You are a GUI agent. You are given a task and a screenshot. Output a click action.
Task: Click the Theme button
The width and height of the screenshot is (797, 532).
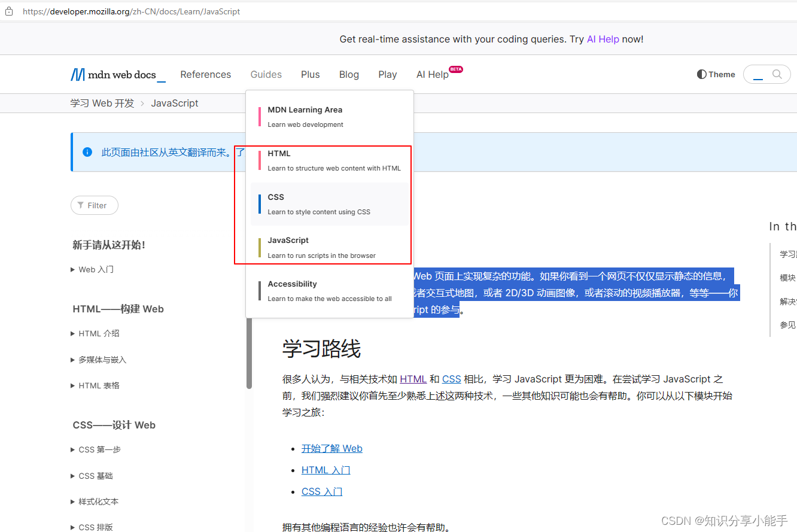(716, 74)
